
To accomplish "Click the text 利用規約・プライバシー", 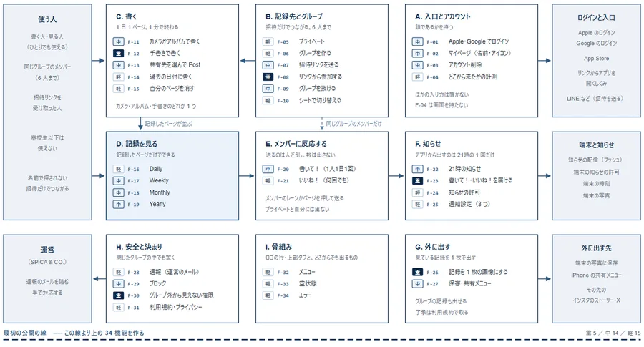I will (176, 307).
